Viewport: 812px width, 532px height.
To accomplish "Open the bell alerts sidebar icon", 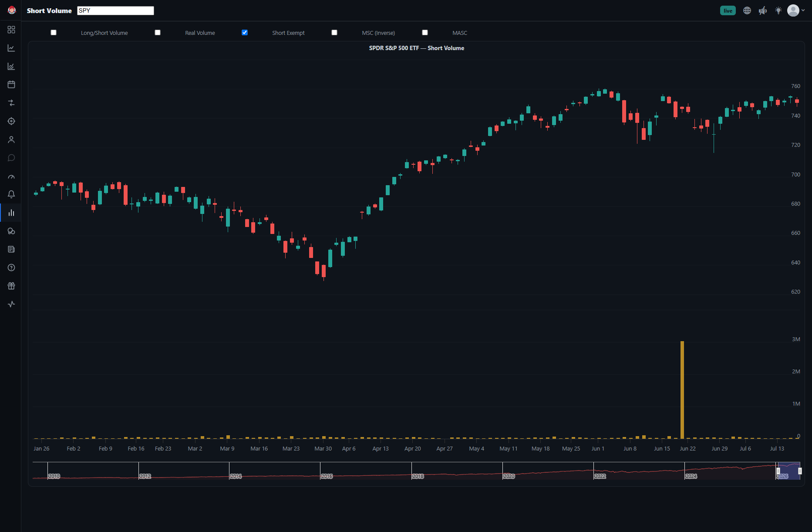I will pos(11,194).
